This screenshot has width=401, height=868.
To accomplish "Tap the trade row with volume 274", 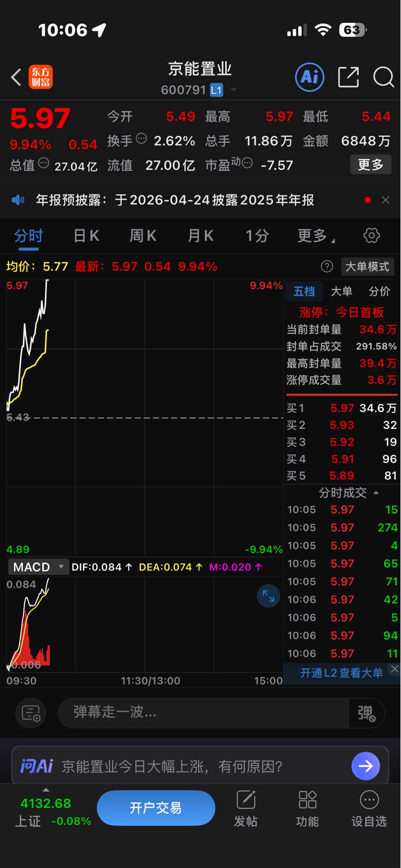I will click(x=342, y=528).
